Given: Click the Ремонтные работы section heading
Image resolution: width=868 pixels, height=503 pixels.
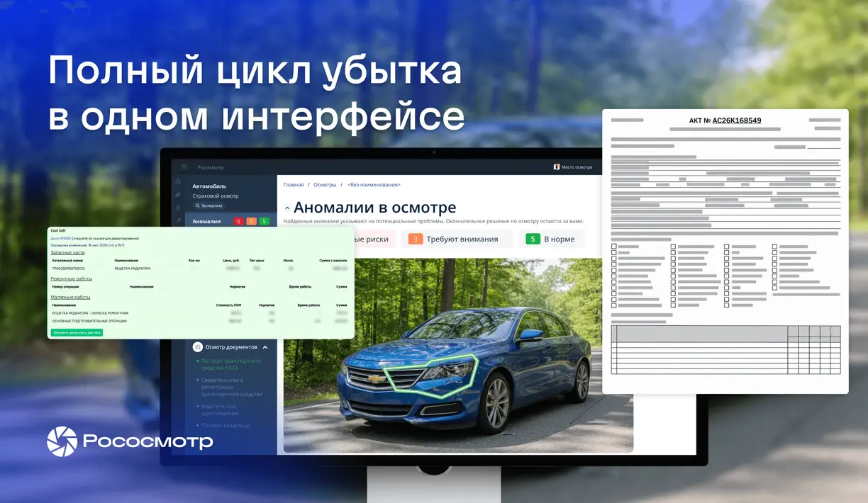Looking at the screenshot, I should click(71, 278).
